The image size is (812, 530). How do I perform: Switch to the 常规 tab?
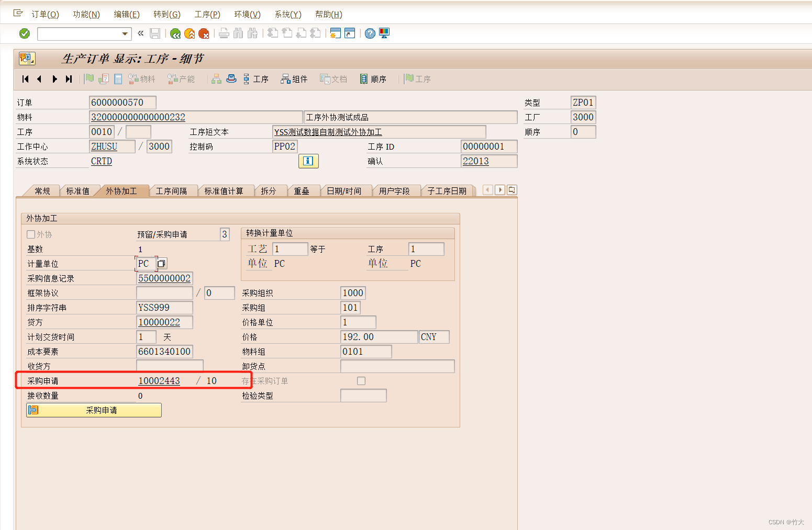coord(42,191)
